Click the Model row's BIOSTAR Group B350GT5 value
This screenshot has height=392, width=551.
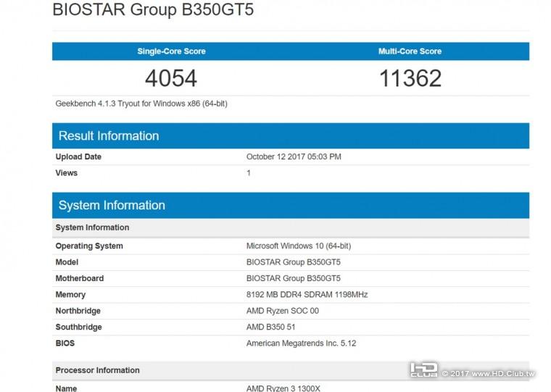point(293,262)
